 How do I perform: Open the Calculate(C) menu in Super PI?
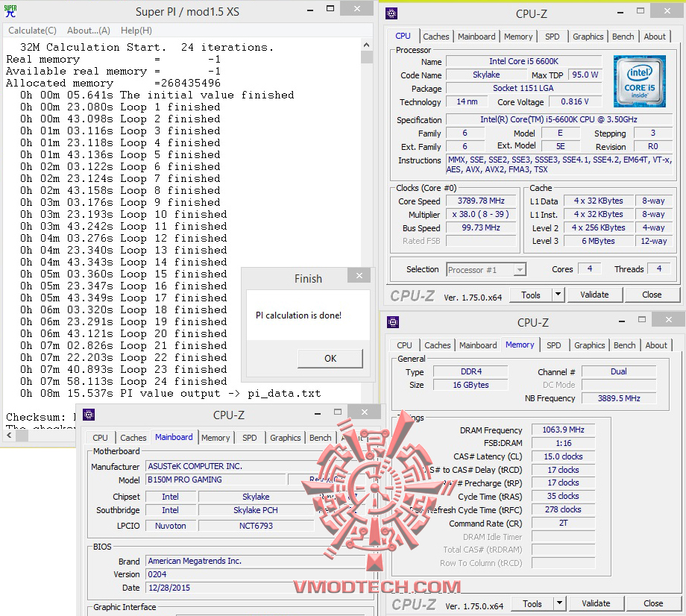click(x=32, y=30)
